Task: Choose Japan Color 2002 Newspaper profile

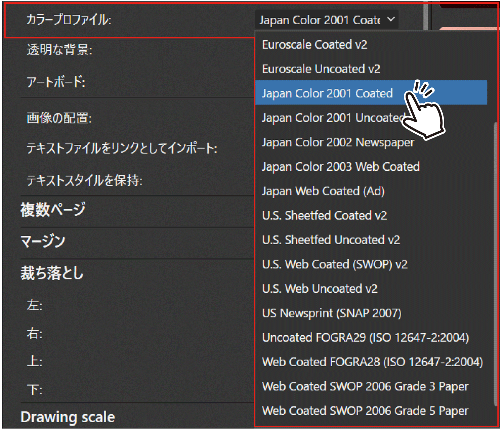Action: 337,142
